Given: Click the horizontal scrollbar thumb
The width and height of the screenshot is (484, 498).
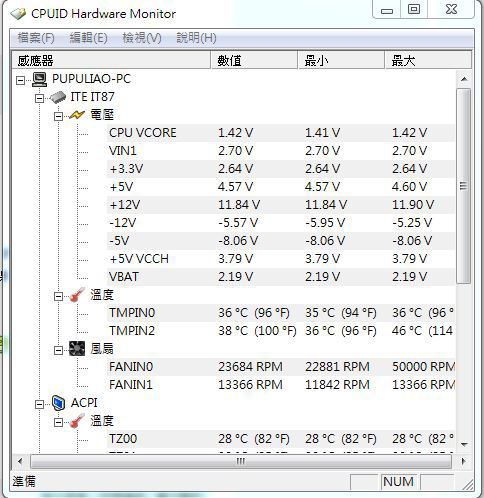Looking at the screenshot, I should (241, 461).
